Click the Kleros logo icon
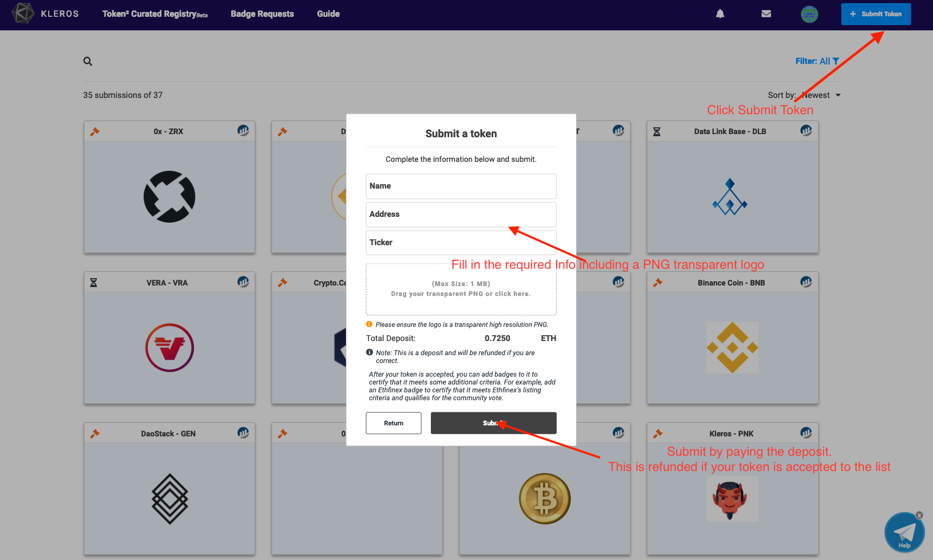This screenshot has width=933, height=560. (x=23, y=13)
